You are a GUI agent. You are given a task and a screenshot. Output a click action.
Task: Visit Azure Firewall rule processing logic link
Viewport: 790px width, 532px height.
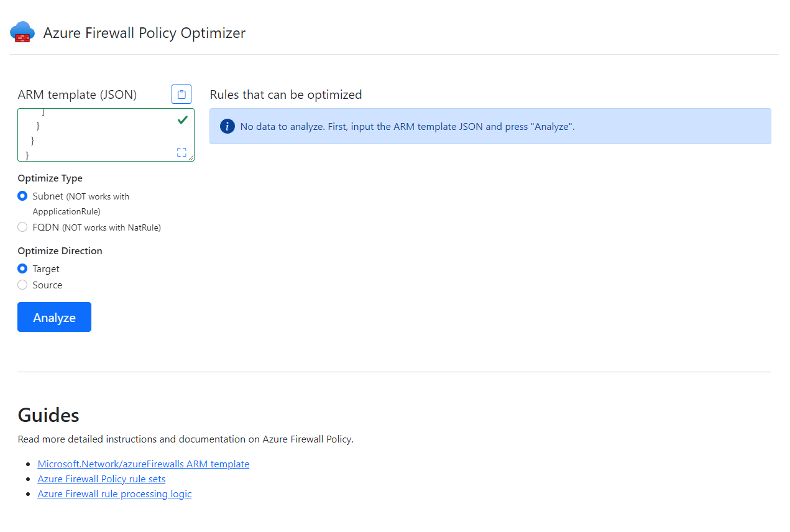click(114, 493)
